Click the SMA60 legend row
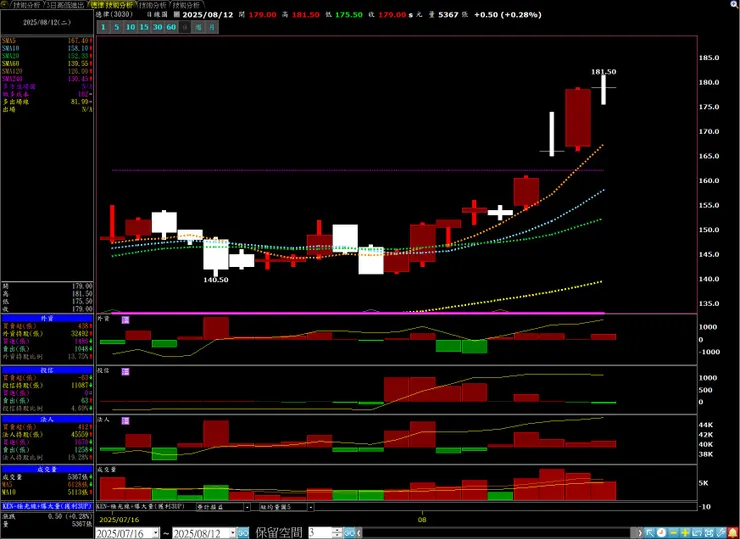Viewport: 740px width, 539px height. coord(47,63)
